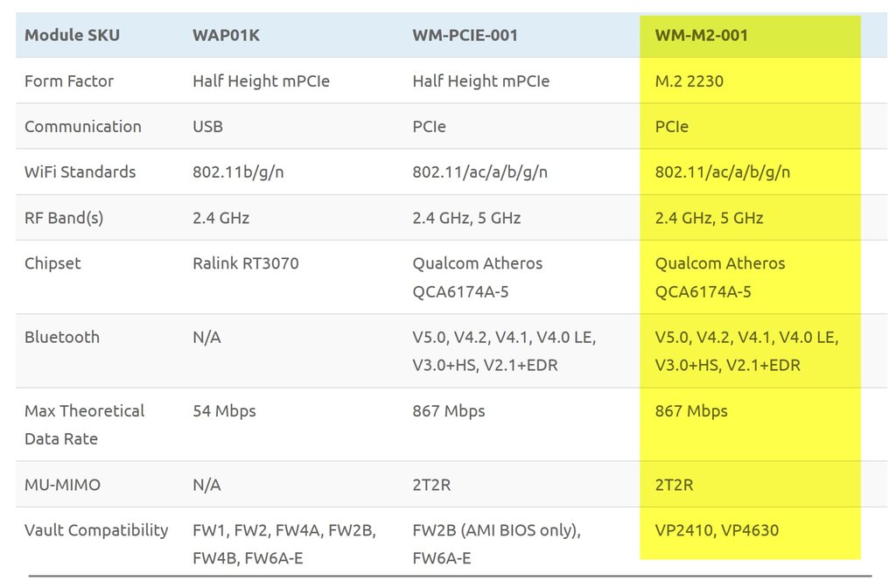Click the Bluetooth row label
896x588 pixels.
click(62, 337)
